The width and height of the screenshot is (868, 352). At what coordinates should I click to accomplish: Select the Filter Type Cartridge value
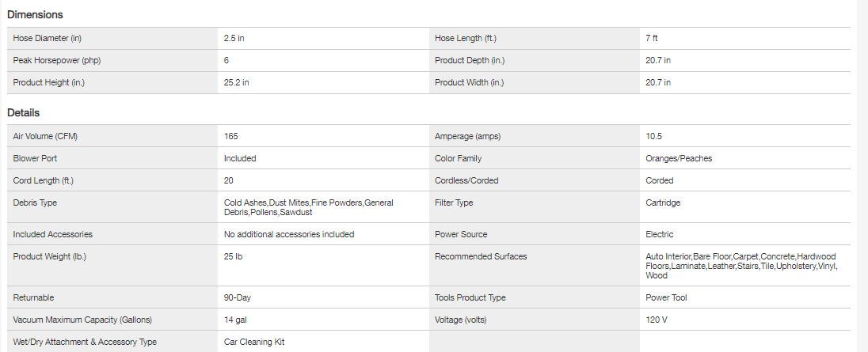point(663,202)
